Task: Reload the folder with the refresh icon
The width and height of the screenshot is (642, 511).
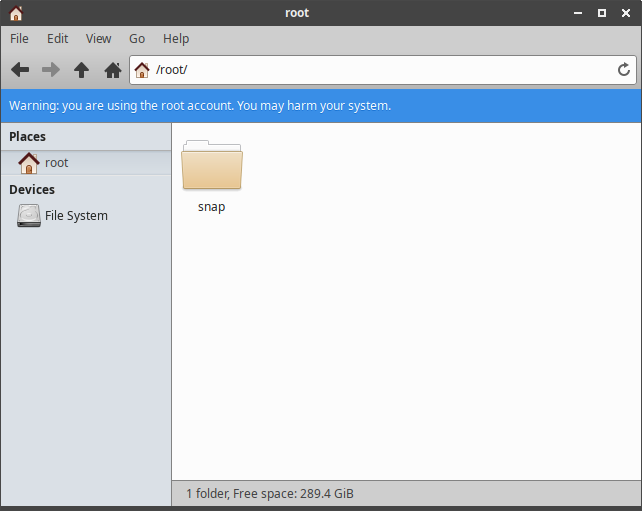Action: (624, 70)
